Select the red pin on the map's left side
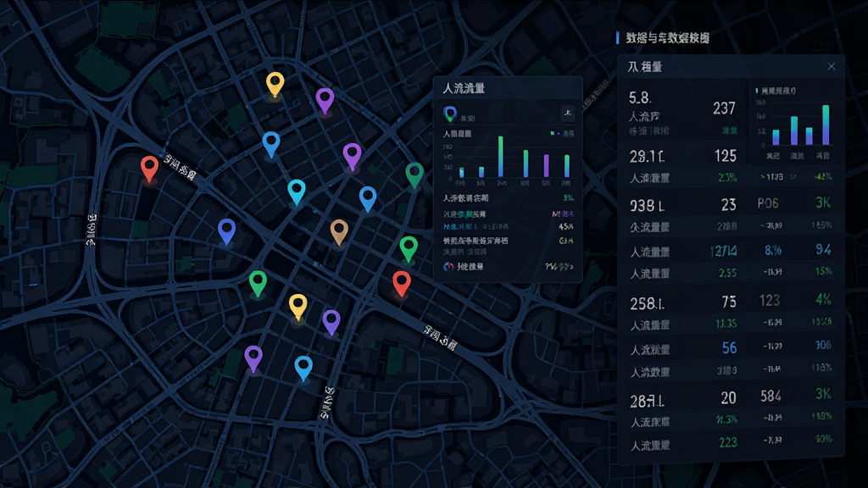The image size is (868, 488). (x=149, y=169)
